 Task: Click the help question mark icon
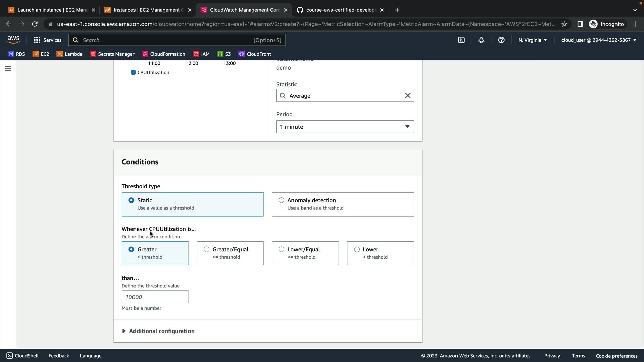pyautogui.click(x=501, y=40)
